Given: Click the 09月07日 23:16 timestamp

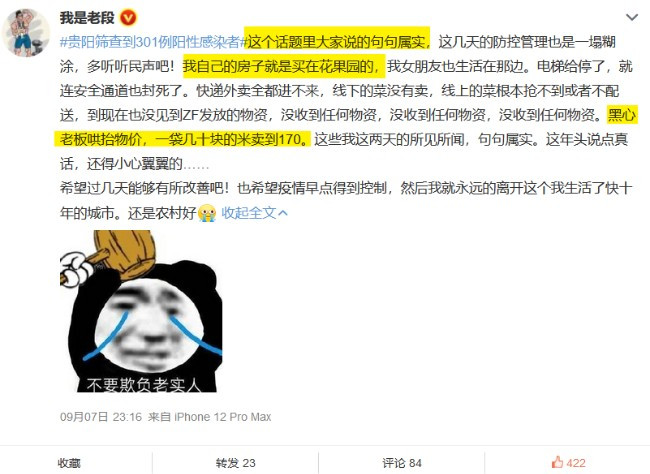Looking at the screenshot, I should click(x=101, y=417).
